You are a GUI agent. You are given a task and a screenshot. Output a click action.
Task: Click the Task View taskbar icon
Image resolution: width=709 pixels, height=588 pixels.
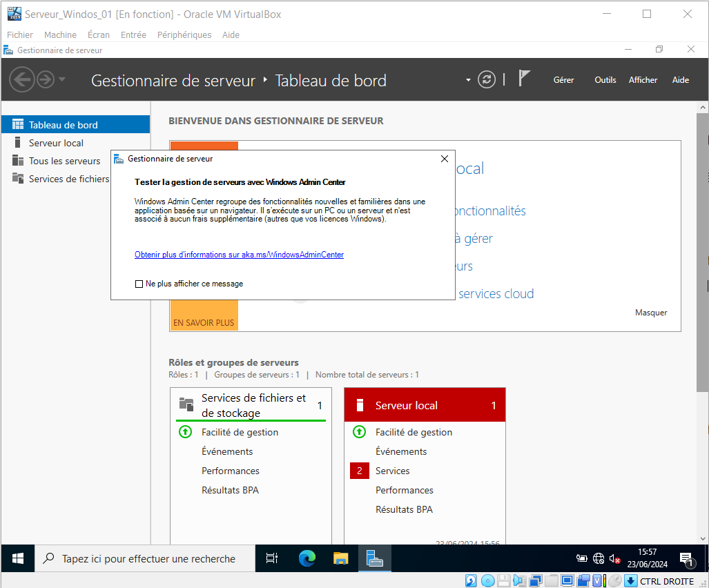[x=272, y=558]
